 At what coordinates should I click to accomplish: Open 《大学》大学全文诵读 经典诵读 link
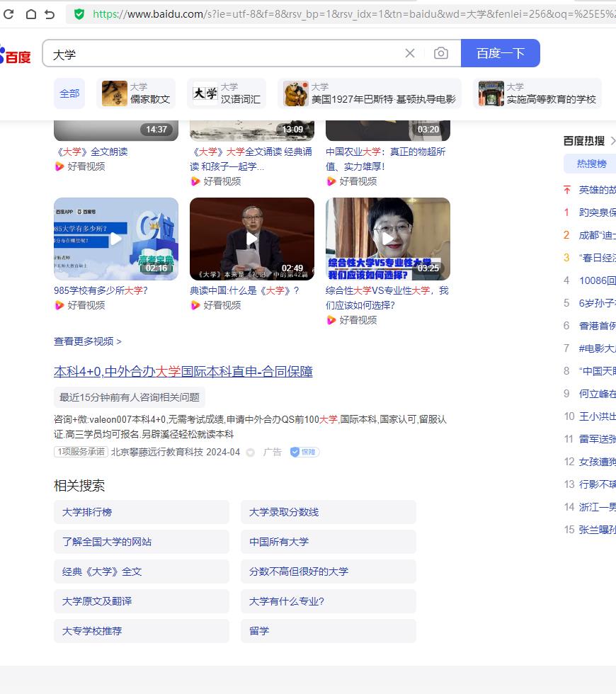[x=251, y=159]
